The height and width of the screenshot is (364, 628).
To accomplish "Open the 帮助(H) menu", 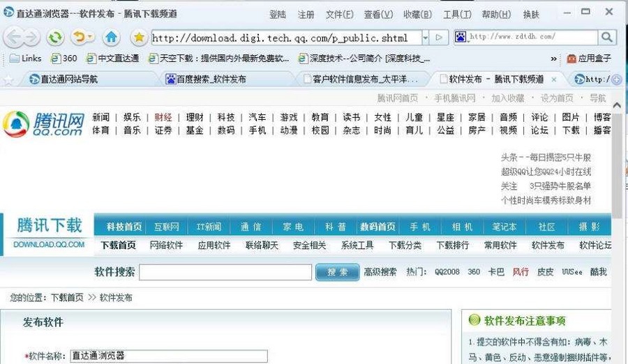I will (x=497, y=15).
